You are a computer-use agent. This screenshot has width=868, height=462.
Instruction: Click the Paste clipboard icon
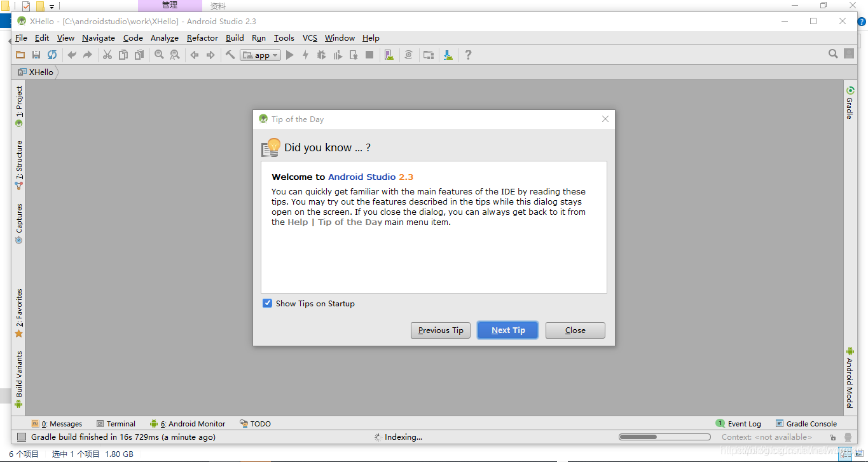point(139,55)
